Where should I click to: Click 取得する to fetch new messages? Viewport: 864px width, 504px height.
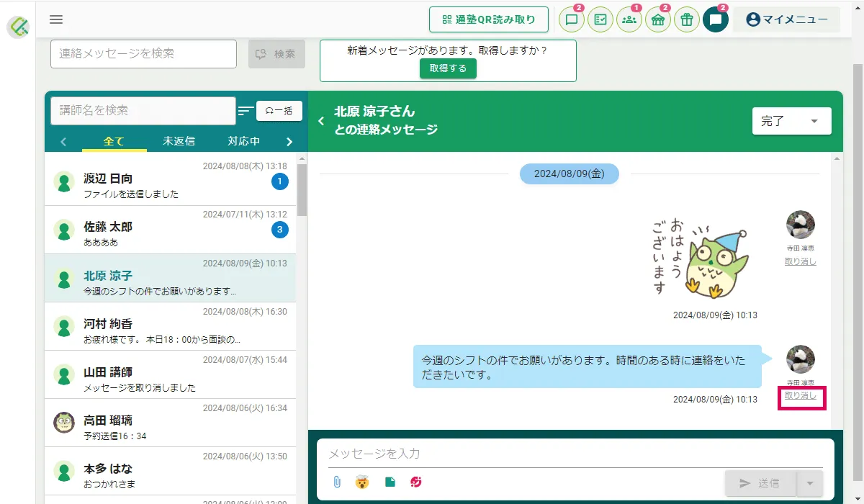click(x=448, y=68)
